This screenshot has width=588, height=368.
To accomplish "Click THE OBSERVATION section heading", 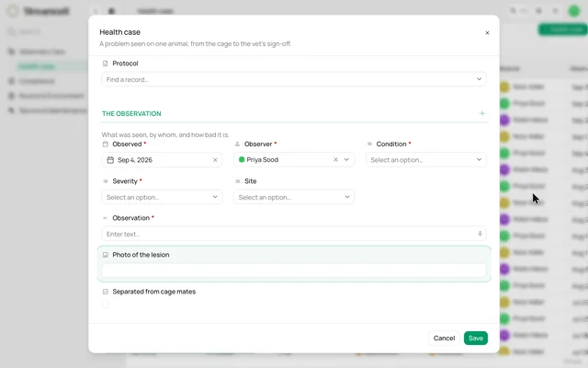I will 131,114.
